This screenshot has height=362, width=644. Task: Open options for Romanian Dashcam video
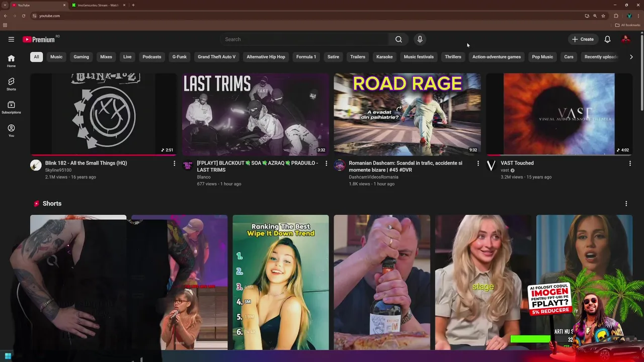coord(478,163)
